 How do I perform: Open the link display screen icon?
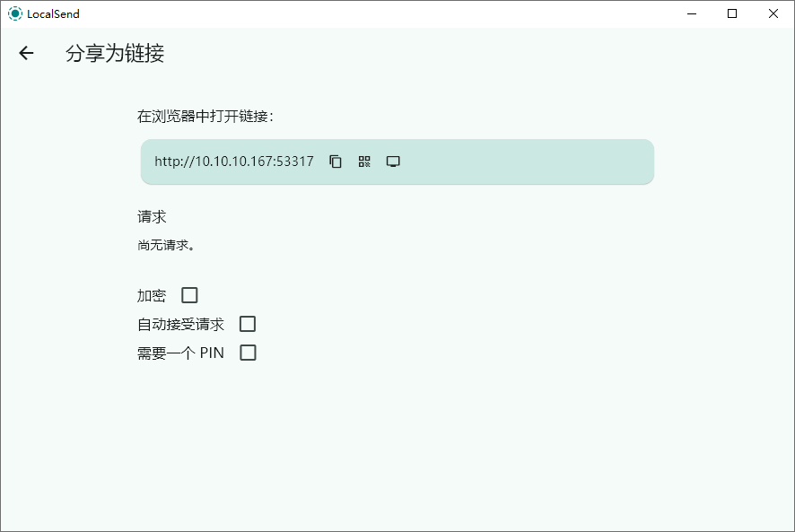(393, 161)
